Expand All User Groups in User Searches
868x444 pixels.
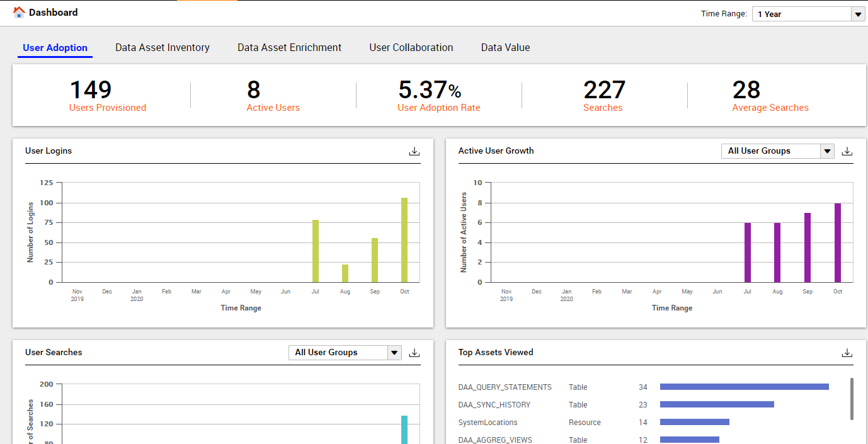(345, 353)
